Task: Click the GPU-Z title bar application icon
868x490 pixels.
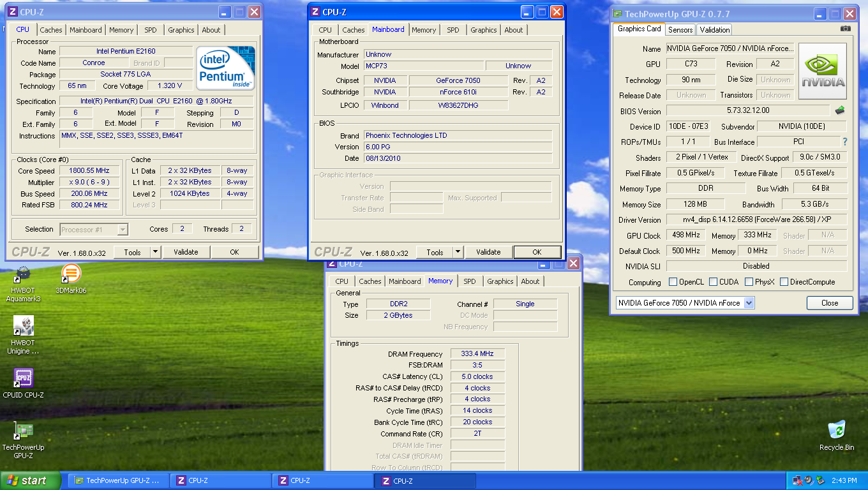Action: (x=617, y=13)
